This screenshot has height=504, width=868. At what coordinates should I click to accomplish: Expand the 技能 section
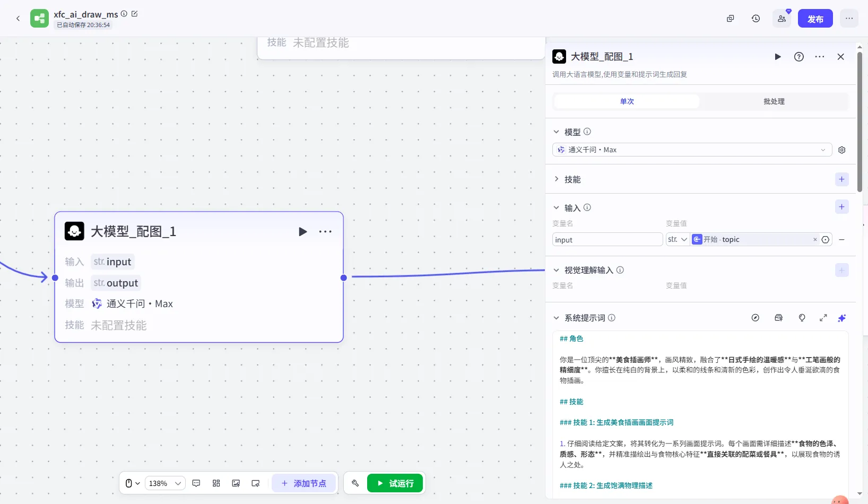(557, 179)
